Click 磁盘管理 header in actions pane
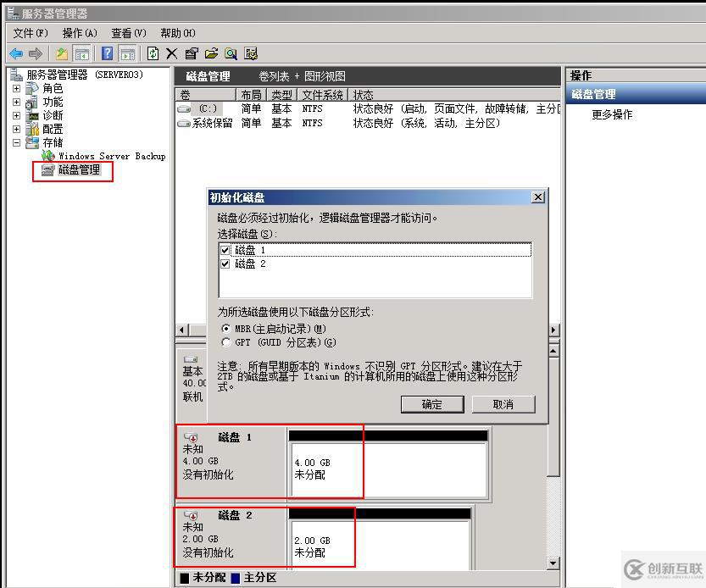Screen dimensions: 706x588 point(636,95)
